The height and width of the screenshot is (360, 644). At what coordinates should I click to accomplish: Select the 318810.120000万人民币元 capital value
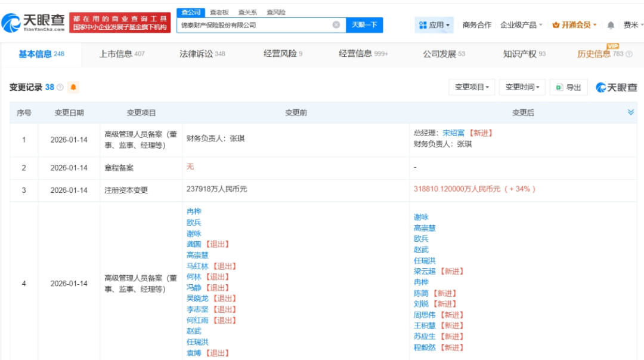[457, 189]
